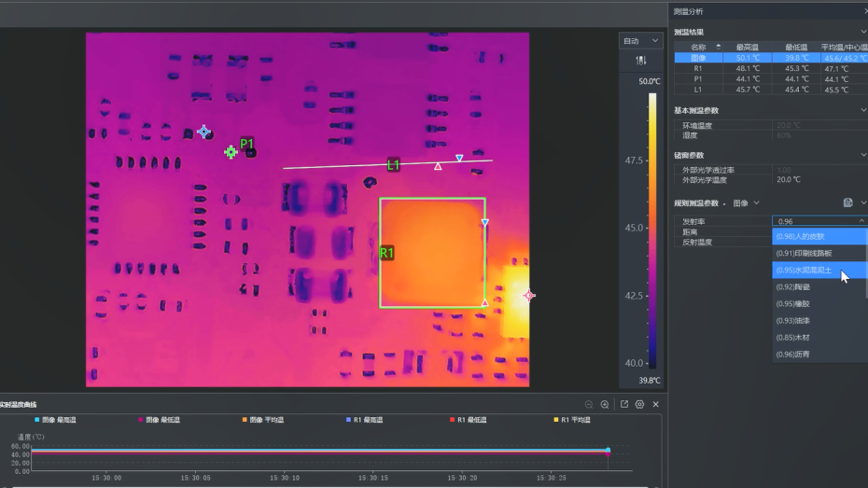The height and width of the screenshot is (488, 868).
Task: Click the red max triangle on line L1
Action: 438,166
